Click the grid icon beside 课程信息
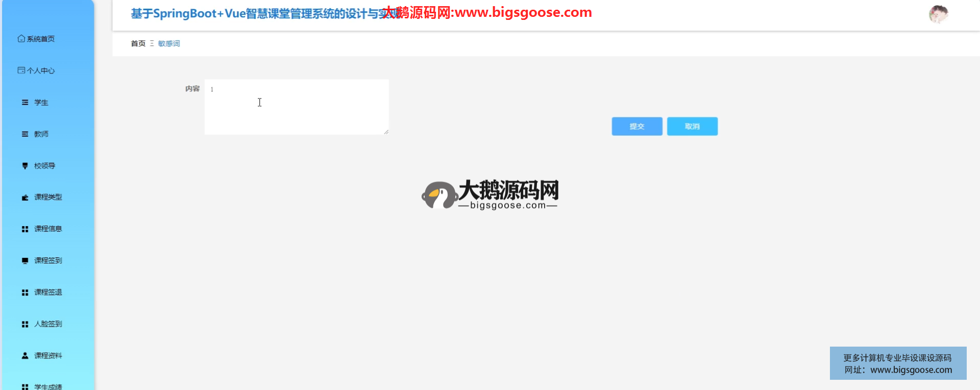This screenshot has width=980, height=390. [x=25, y=229]
